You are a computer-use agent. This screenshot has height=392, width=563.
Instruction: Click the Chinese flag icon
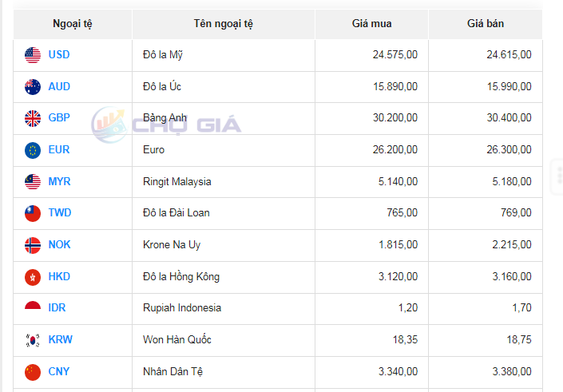point(33,372)
